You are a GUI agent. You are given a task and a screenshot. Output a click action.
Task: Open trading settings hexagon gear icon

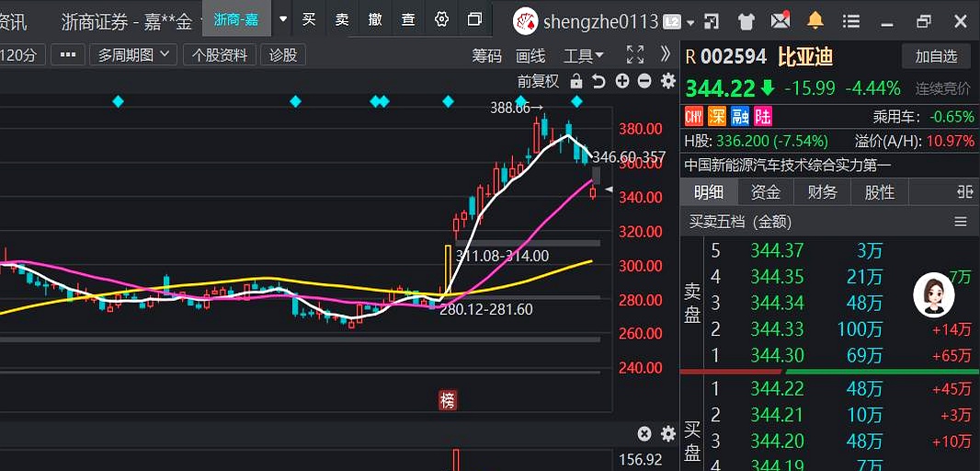[441, 20]
